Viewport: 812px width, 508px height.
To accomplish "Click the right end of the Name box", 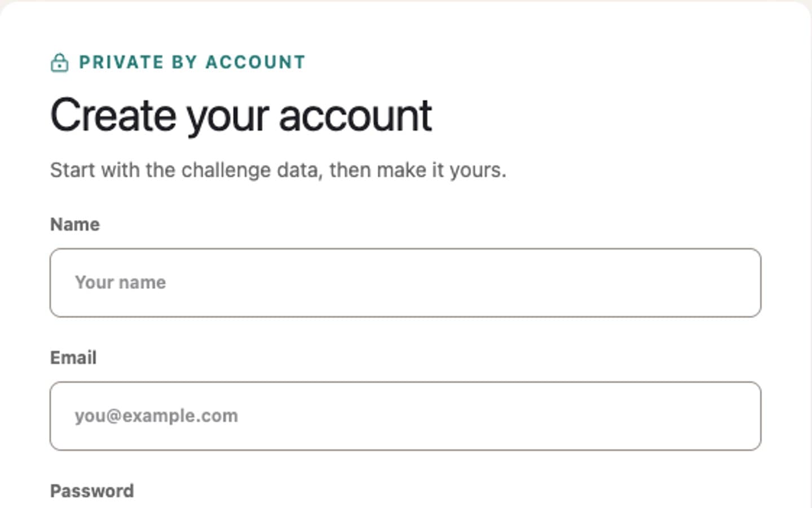I will click(744, 282).
